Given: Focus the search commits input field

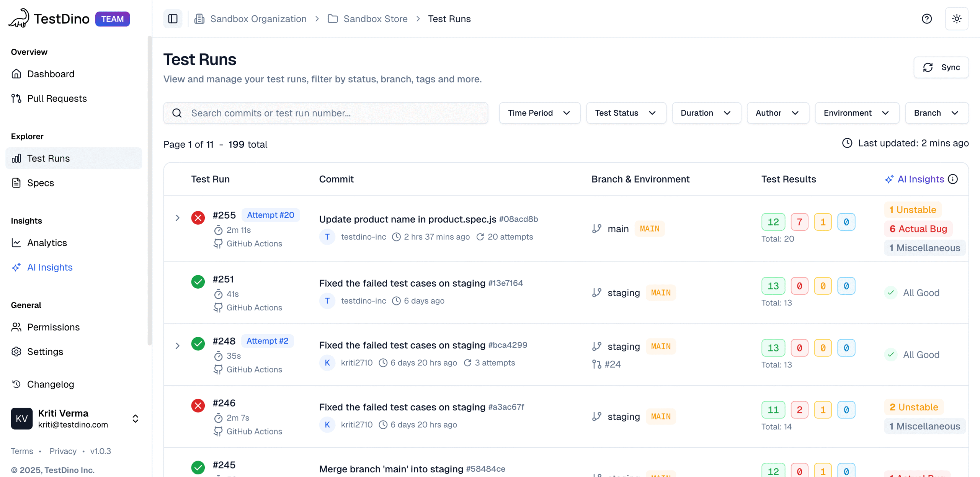Looking at the screenshot, I should pos(325,113).
